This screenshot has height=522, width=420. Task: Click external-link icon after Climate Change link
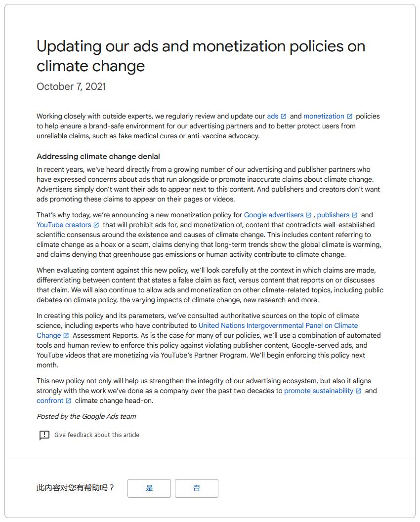tap(66, 336)
